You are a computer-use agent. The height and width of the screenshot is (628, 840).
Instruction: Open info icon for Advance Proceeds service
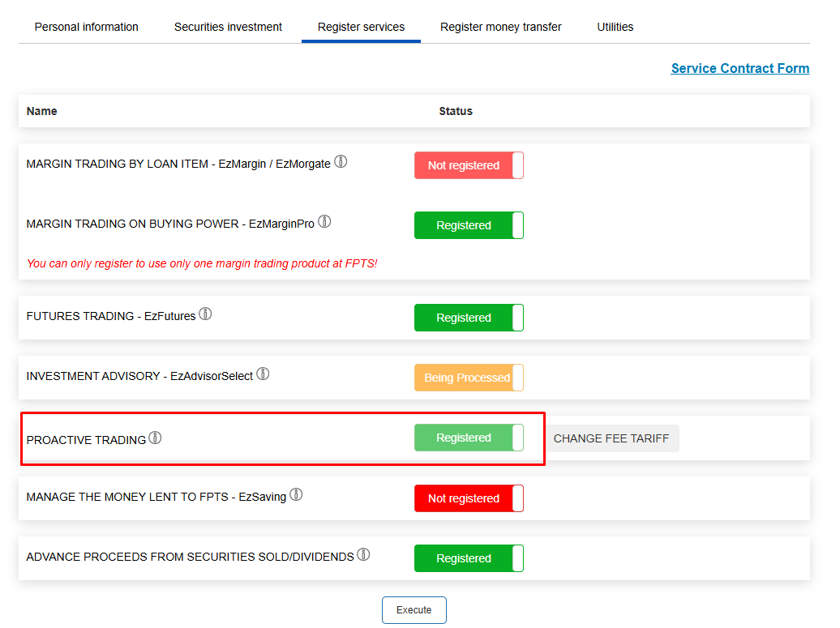[x=363, y=554]
